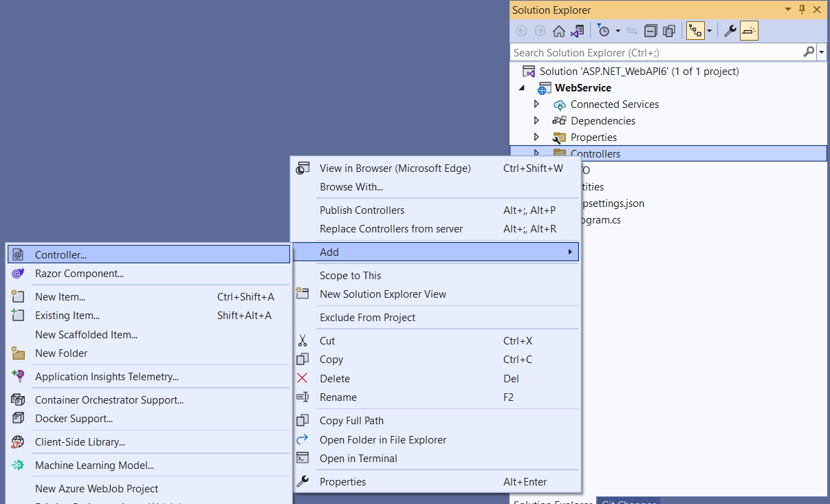This screenshot has height=504, width=830.
Task: Click Open Folder in File Explorer icon
Action: point(303,439)
